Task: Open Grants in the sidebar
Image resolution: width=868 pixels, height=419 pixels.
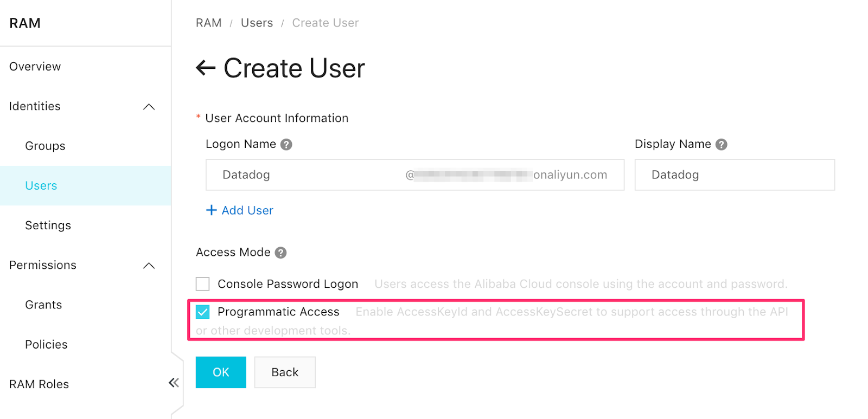Action: [x=43, y=305]
